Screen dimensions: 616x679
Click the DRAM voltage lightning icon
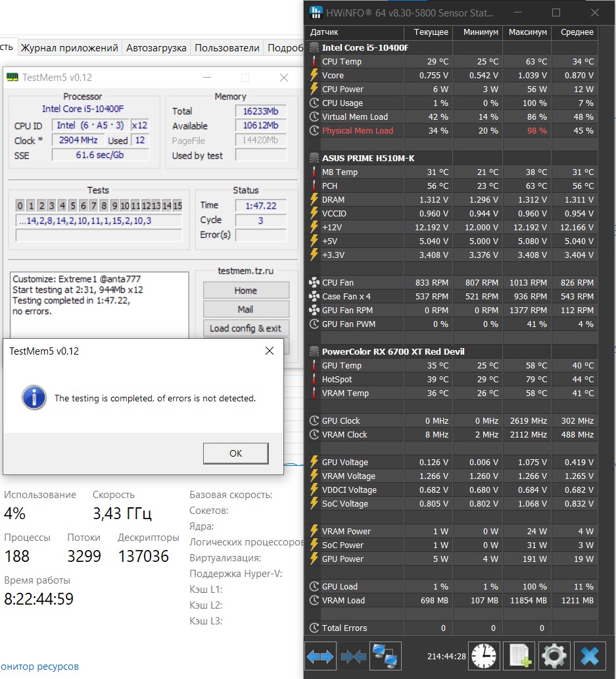[x=314, y=199]
